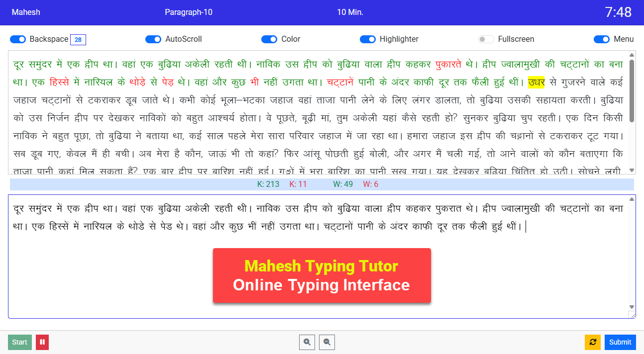The image size is (644, 354).
Task: Click the Mahesh Typing Tutor banner
Action: click(322, 275)
